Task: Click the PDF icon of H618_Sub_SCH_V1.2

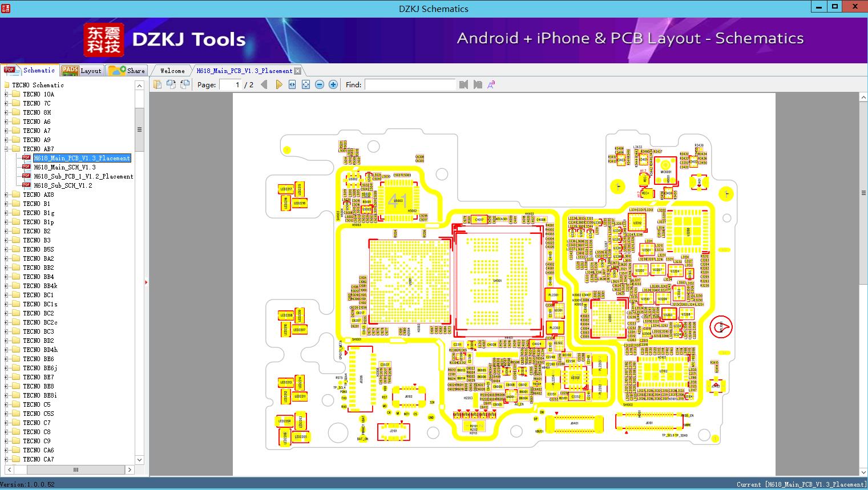Action: (x=26, y=185)
